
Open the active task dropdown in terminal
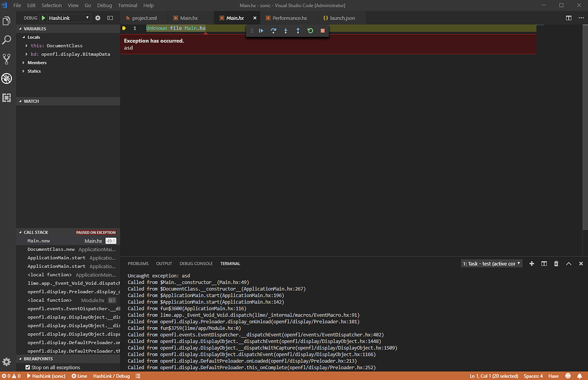491,263
